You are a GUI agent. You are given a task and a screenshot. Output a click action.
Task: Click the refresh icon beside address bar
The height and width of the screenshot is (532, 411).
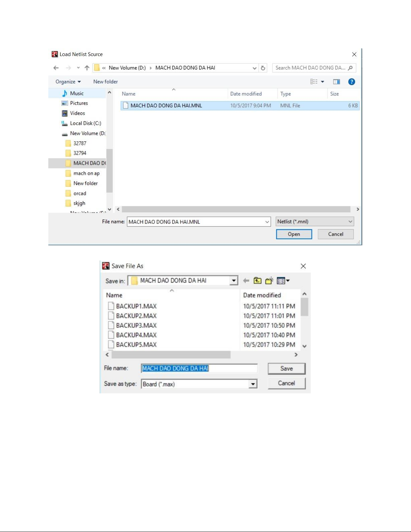(263, 68)
